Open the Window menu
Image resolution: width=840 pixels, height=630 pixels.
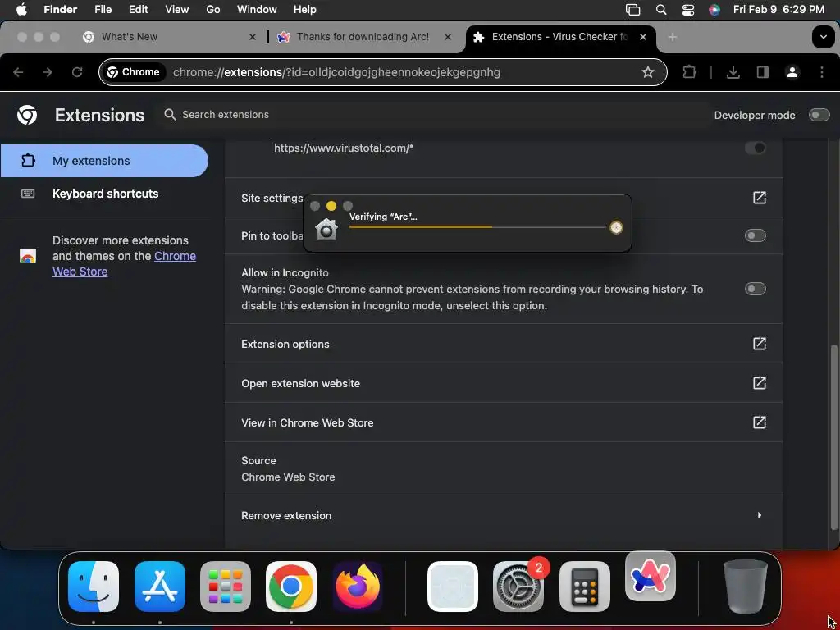pyautogui.click(x=257, y=10)
